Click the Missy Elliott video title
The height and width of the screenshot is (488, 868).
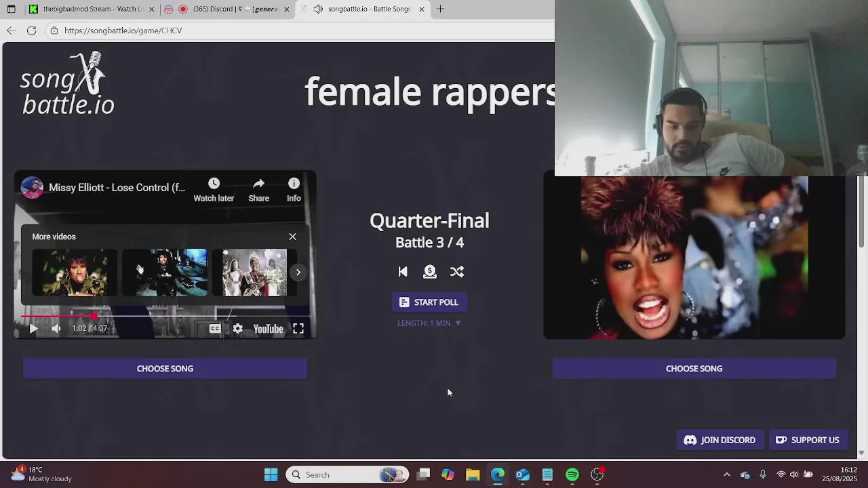[x=117, y=188]
